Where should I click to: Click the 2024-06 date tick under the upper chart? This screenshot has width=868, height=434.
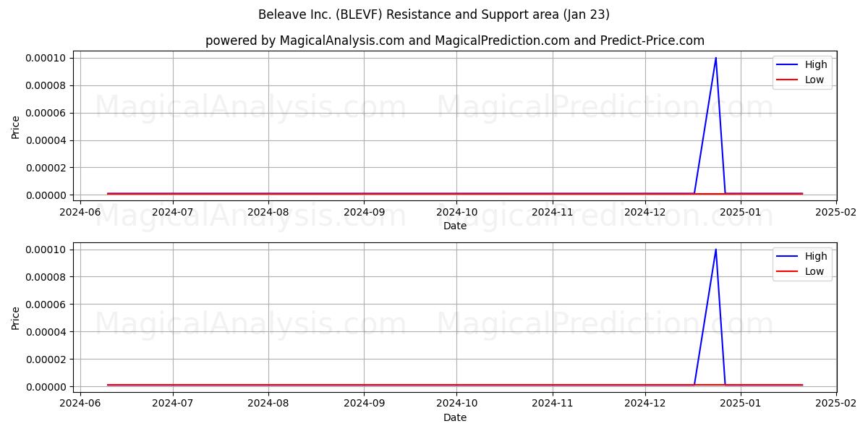[x=80, y=213]
